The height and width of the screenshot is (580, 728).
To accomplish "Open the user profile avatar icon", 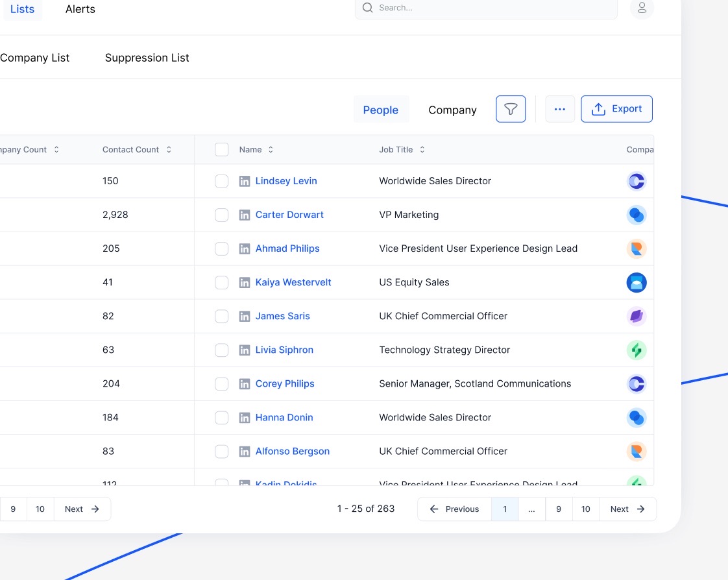I will click(642, 8).
